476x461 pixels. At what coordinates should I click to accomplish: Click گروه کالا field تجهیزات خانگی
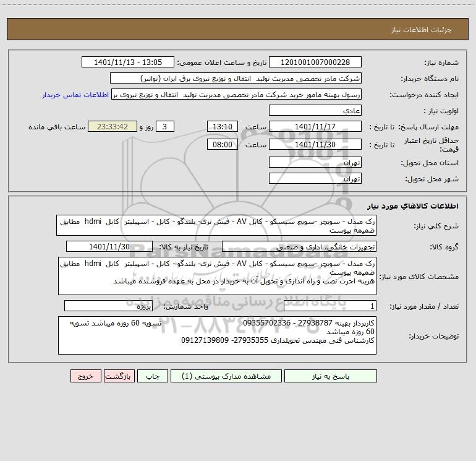pos(299,246)
